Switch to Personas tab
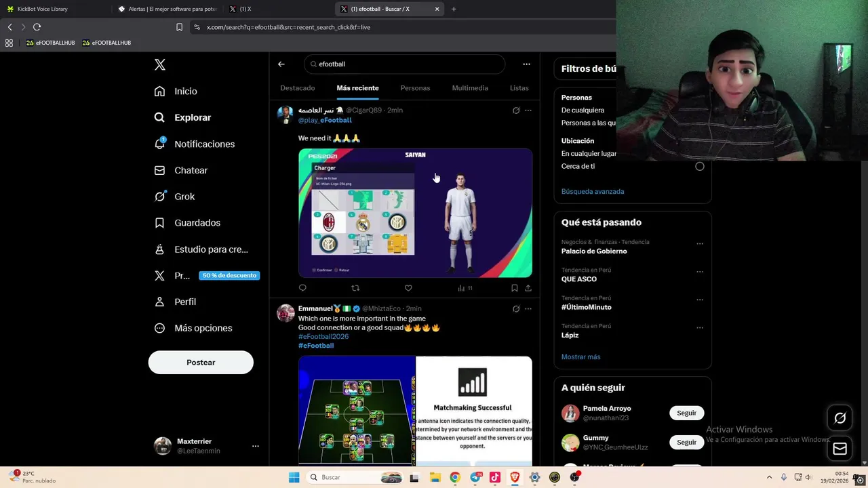The width and height of the screenshot is (868, 488). [415, 88]
